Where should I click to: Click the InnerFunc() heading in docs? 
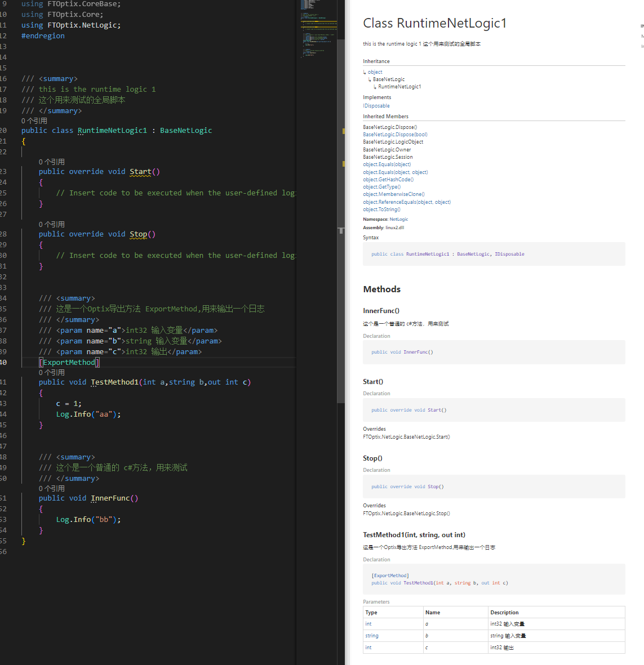click(x=381, y=311)
